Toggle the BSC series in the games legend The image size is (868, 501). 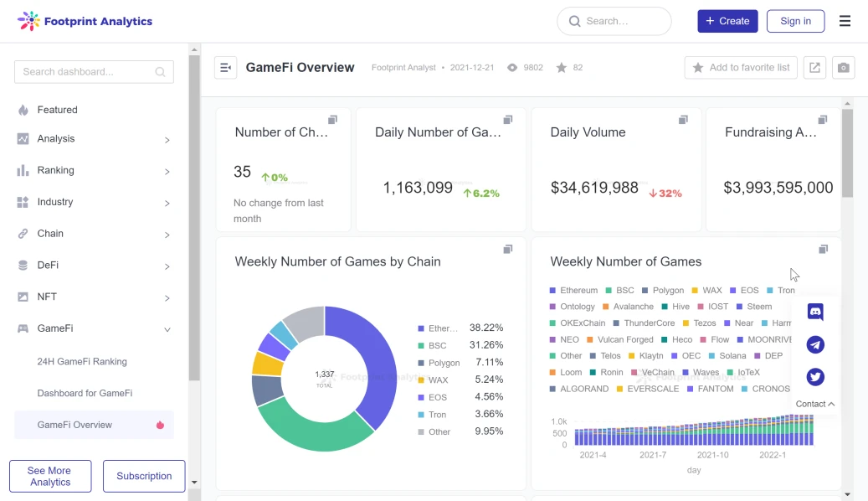point(620,291)
